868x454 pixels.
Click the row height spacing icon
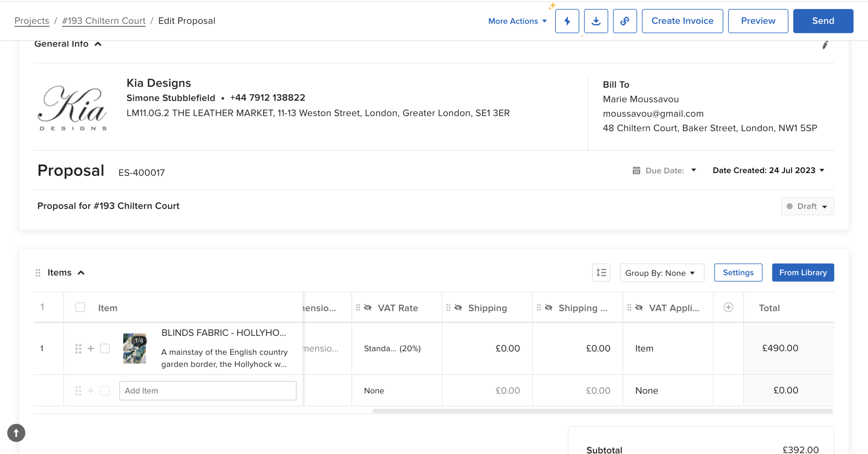tap(601, 273)
